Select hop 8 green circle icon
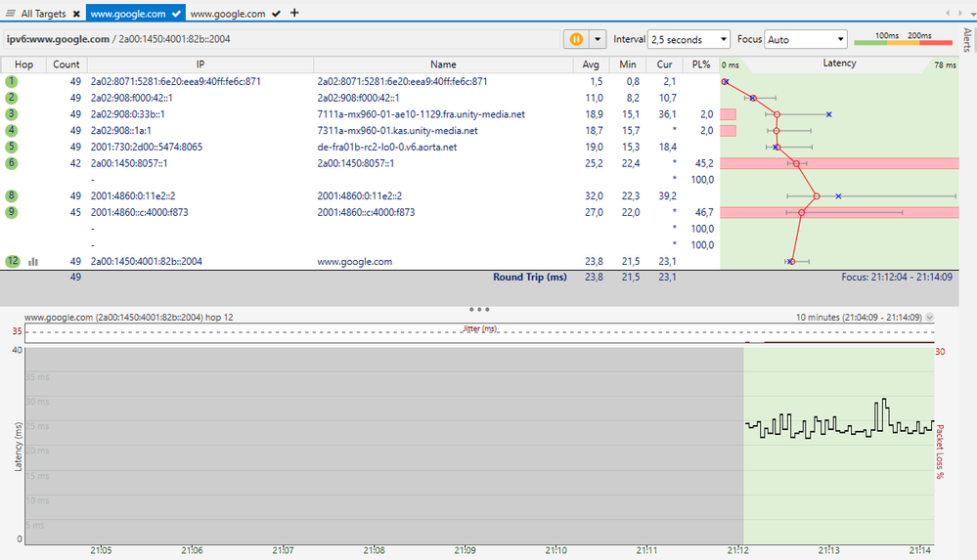Screen dimensions: 977x560 click(x=11, y=195)
